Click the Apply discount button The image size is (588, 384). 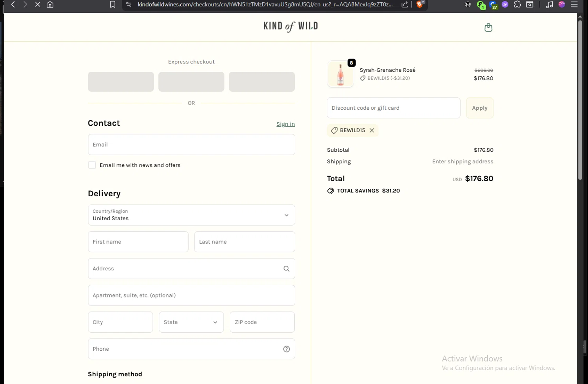pyautogui.click(x=480, y=108)
